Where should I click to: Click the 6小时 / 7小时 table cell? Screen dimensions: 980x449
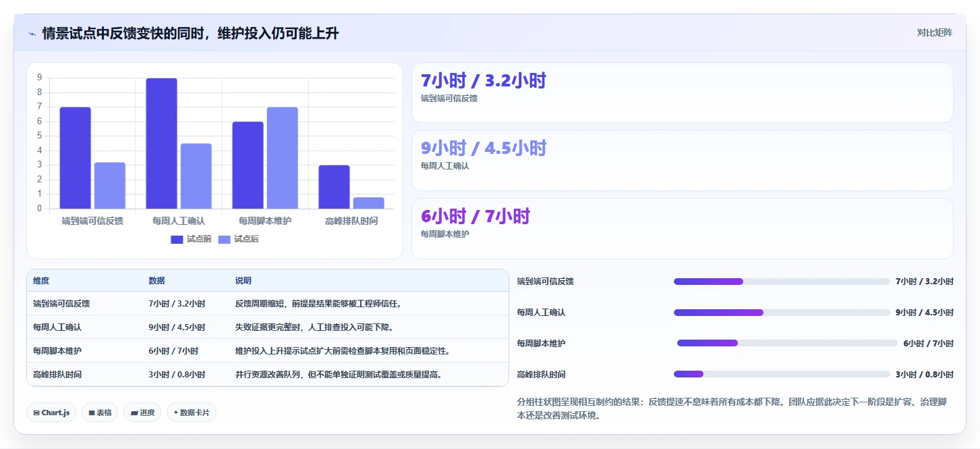point(173,351)
